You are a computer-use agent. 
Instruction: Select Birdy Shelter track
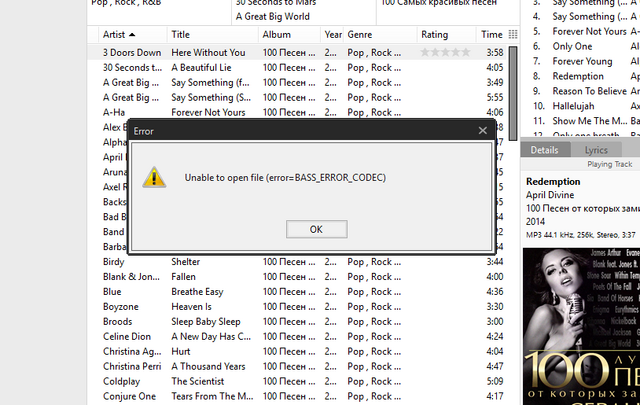tap(297, 262)
